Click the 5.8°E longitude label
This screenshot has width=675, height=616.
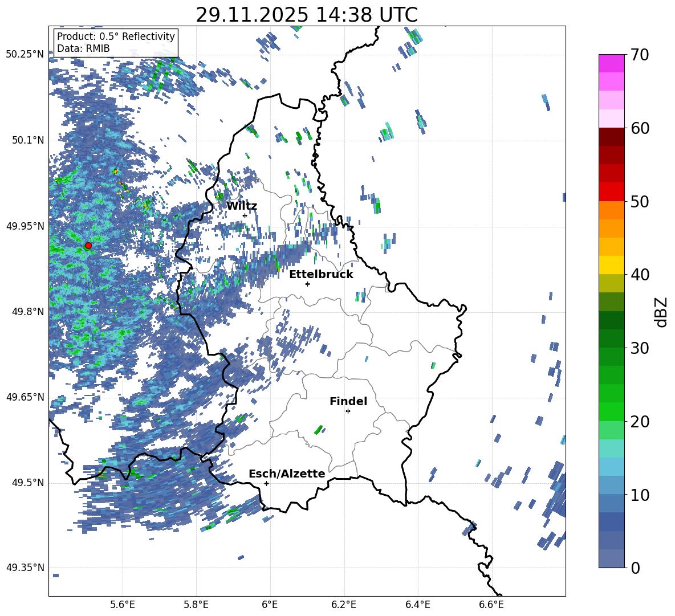point(196,605)
